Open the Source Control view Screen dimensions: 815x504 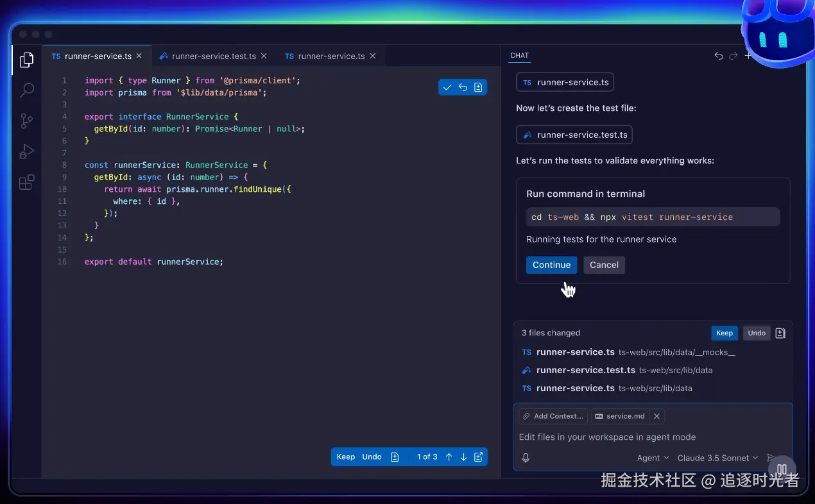[26, 121]
